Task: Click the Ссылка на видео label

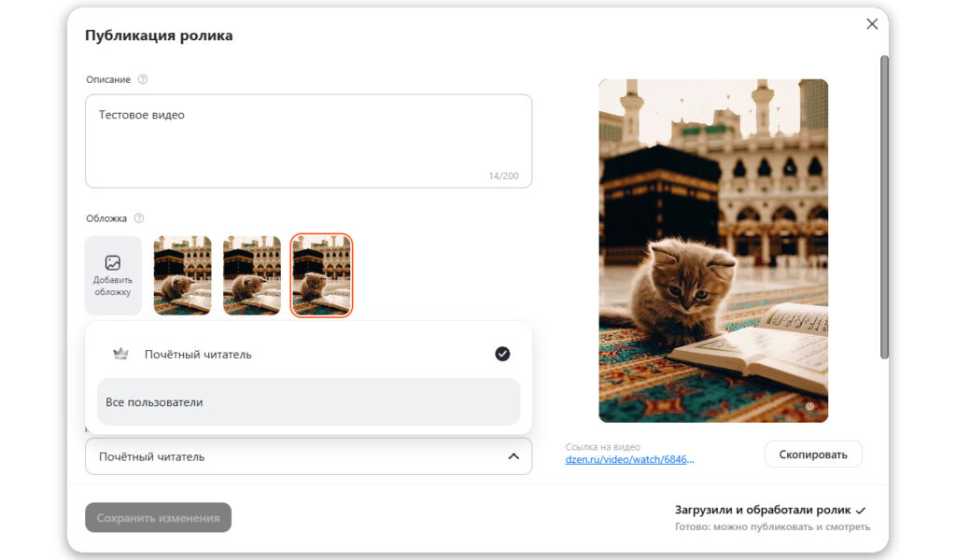Action: (x=602, y=447)
